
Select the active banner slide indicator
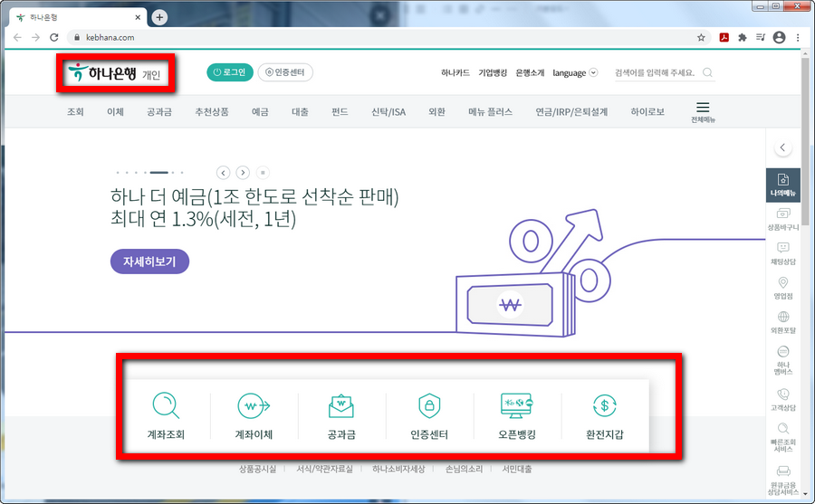tap(159, 173)
